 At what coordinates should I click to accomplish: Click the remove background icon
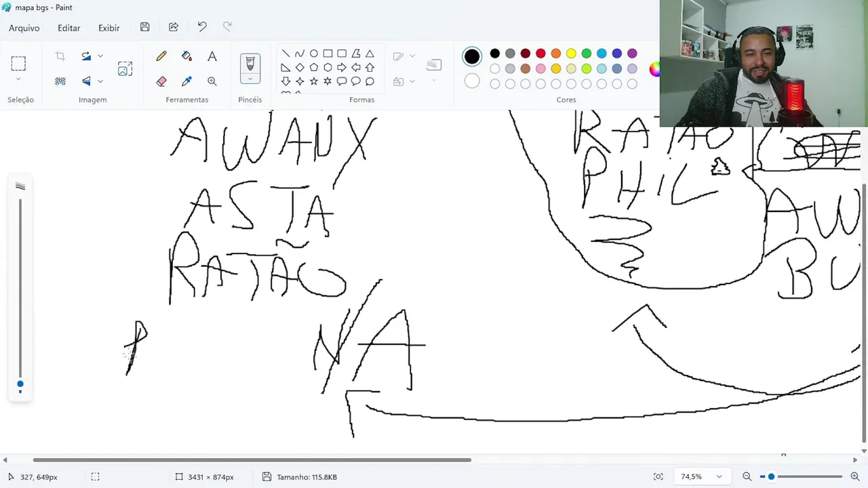pyautogui.click(x=60, y=81)
